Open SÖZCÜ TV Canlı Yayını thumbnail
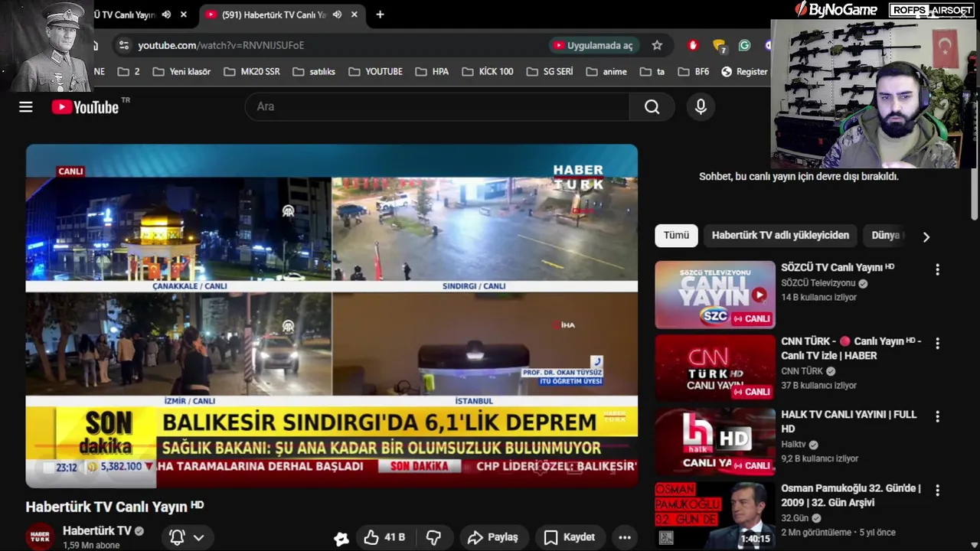 pyautogui.click(x=715, y=295)
